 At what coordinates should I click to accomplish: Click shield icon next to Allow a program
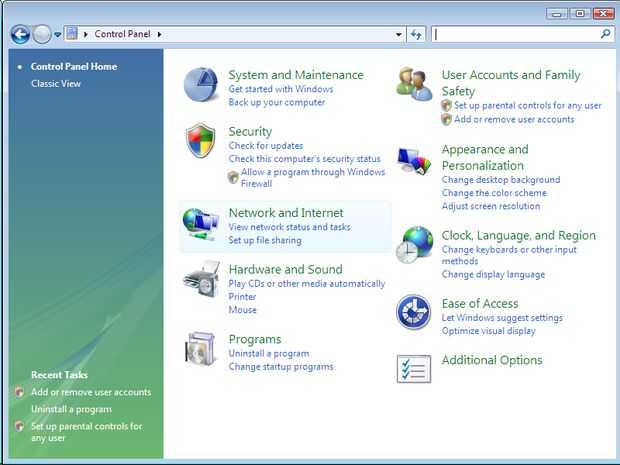pyautogui.click(x=233, y=177)
